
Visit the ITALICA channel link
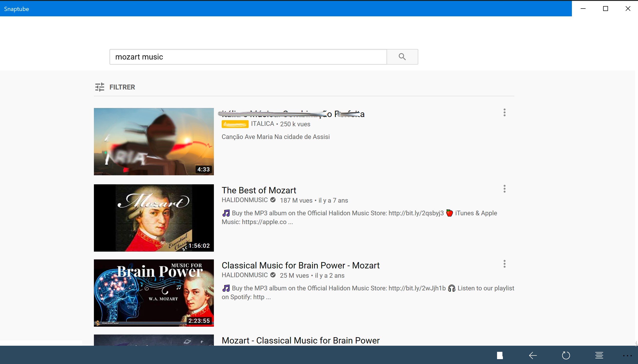pyautogui.click(x=262, y=124)
